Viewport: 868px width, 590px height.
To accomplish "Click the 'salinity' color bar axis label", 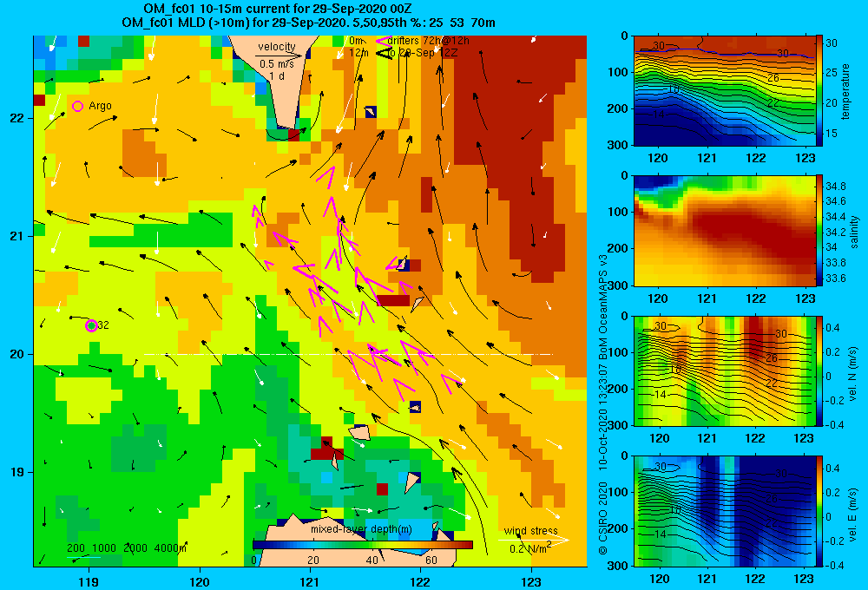I will pos(855,232).
